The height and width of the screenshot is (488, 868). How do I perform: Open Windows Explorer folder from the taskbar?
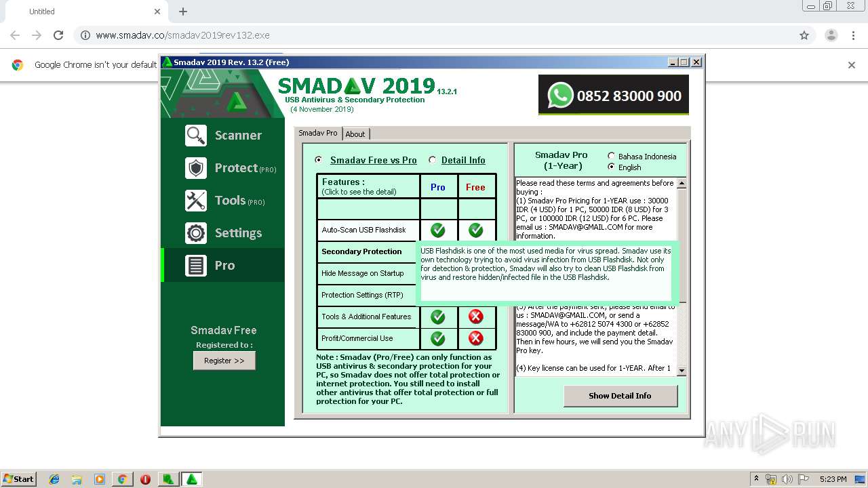[77, 479]
